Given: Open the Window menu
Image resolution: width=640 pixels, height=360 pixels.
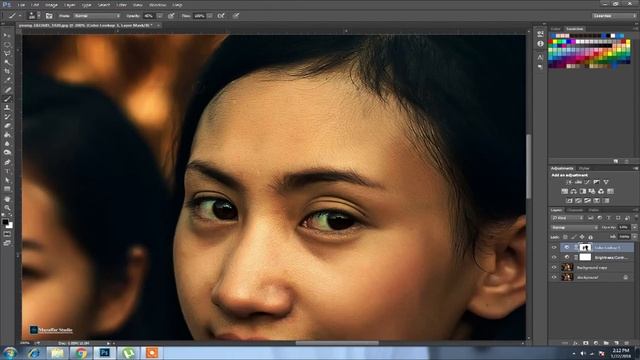Looking at the screenshot, I should (157, 5).
